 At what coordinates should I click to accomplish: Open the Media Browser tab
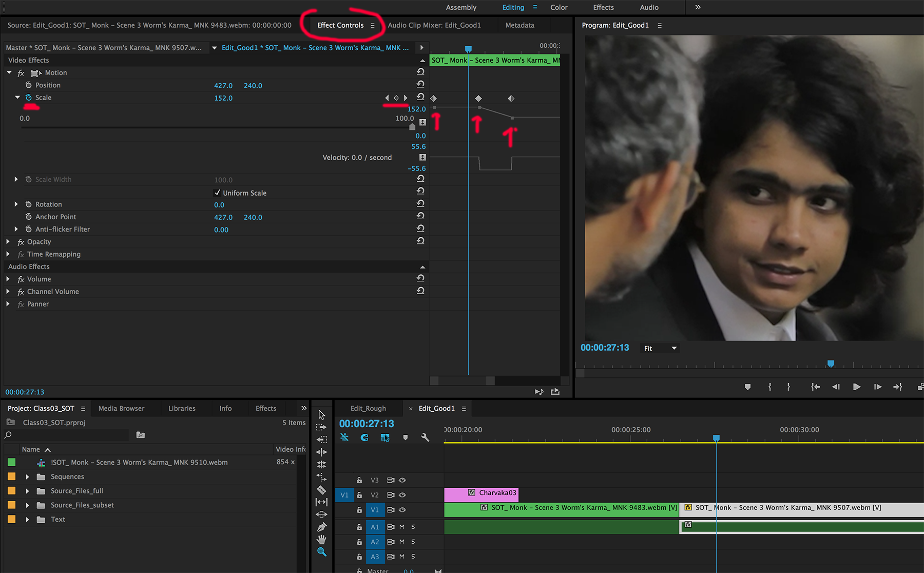coord(121,408)
